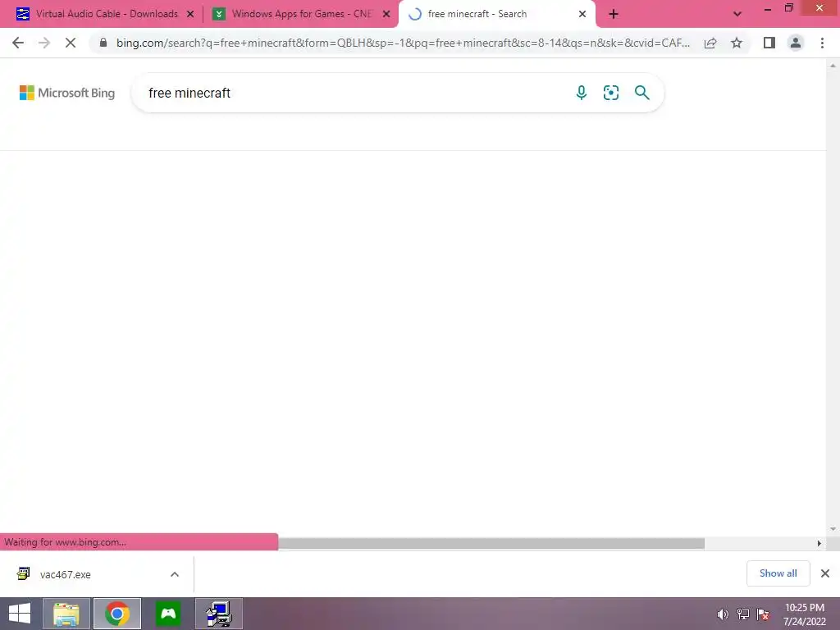Click the horizontal scrollbar right arrow
The height and width of the screenshot is (630, 840).
coord(819,543)
